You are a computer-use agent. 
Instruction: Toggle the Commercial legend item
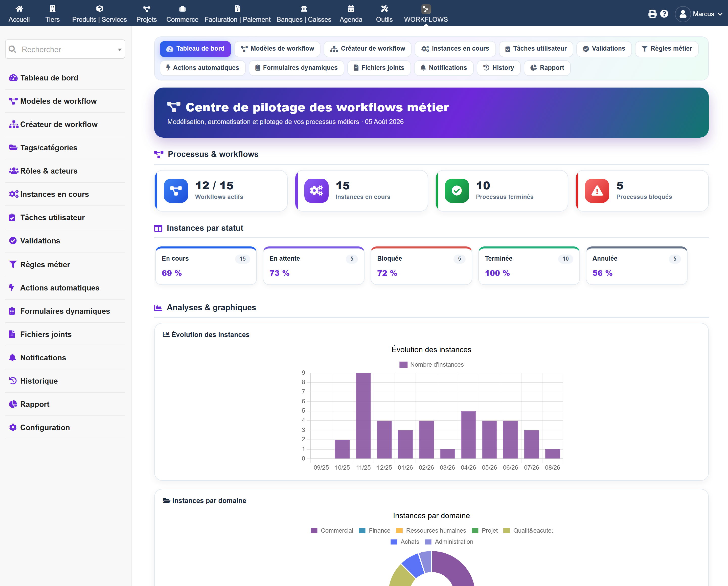(x=332, y=531)
